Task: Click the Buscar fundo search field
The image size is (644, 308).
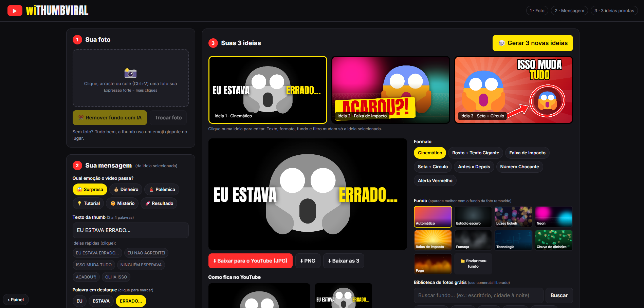Action: (478, 295)
